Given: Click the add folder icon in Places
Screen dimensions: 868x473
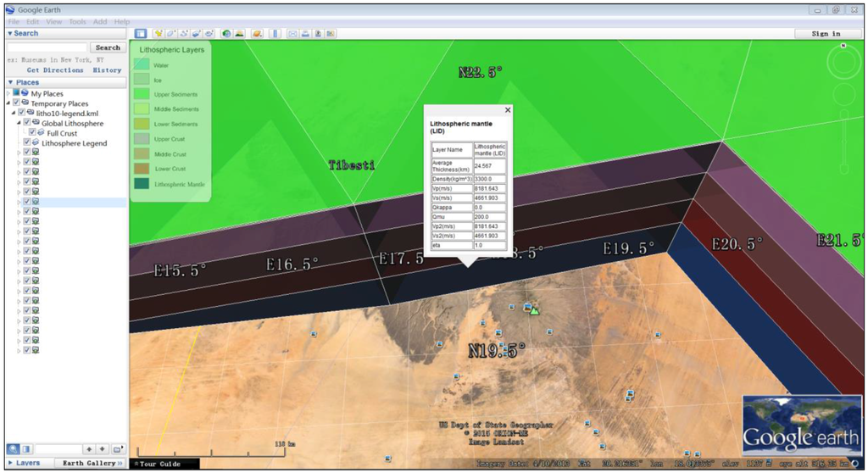Looking at the screenshot, I should point(118,448).
